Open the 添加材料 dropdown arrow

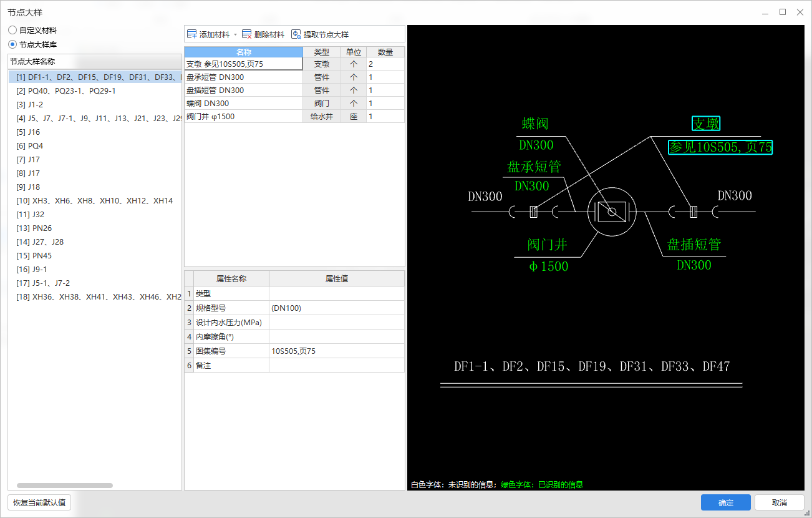(x=235, y=35)
